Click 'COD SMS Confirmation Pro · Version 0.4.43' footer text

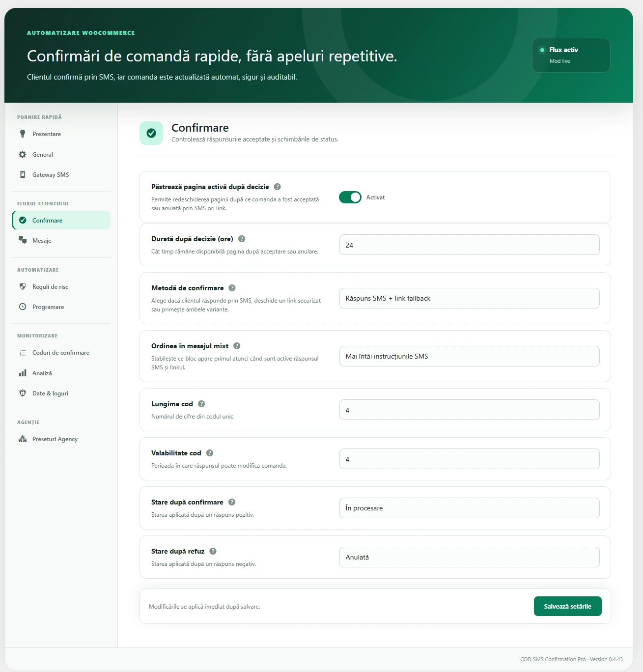tap(571, 659)
